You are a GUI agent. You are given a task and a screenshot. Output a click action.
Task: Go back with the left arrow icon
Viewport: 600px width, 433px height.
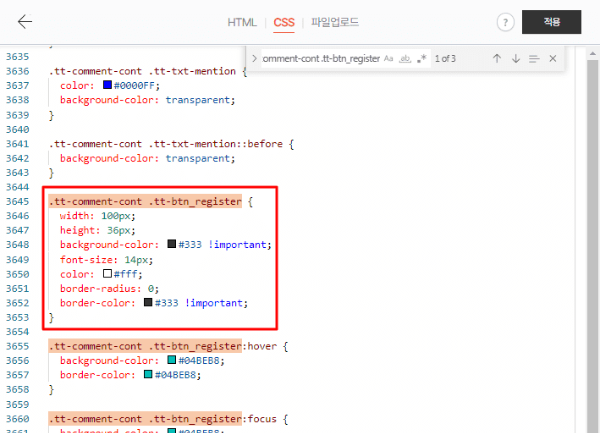25,22
